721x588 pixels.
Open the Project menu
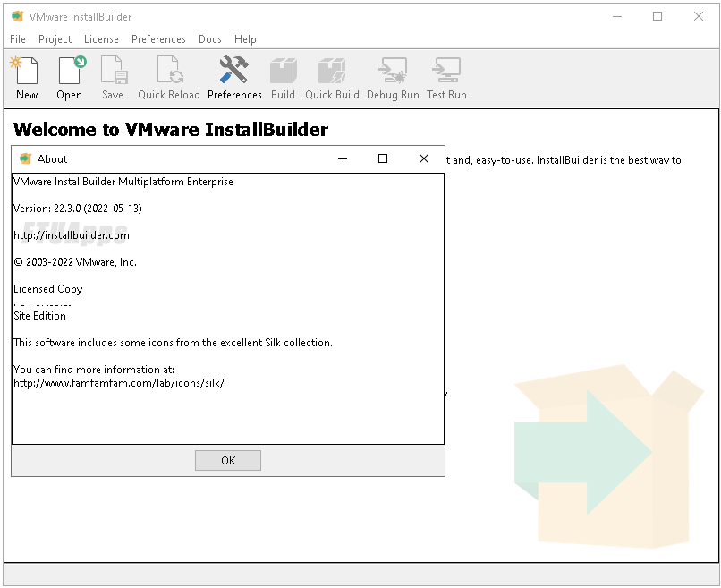click(x=55, y=39)
